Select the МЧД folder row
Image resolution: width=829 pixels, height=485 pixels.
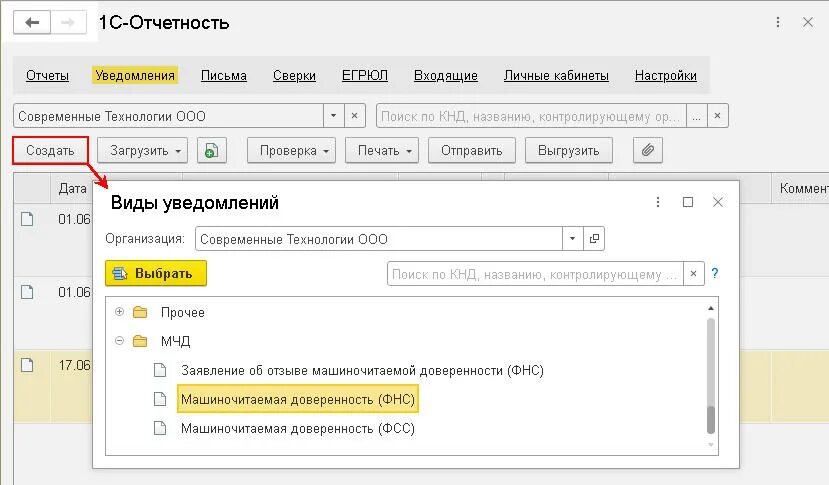(406, 341)
